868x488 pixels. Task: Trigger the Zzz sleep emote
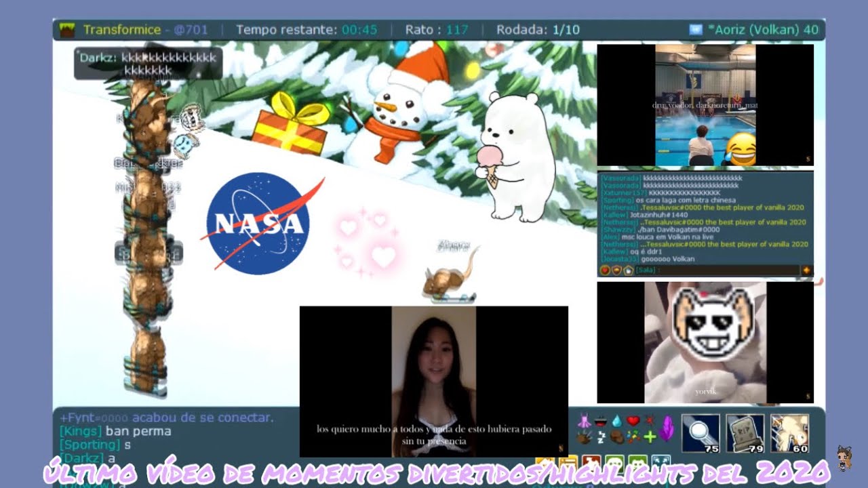click(x=601, y=437)
